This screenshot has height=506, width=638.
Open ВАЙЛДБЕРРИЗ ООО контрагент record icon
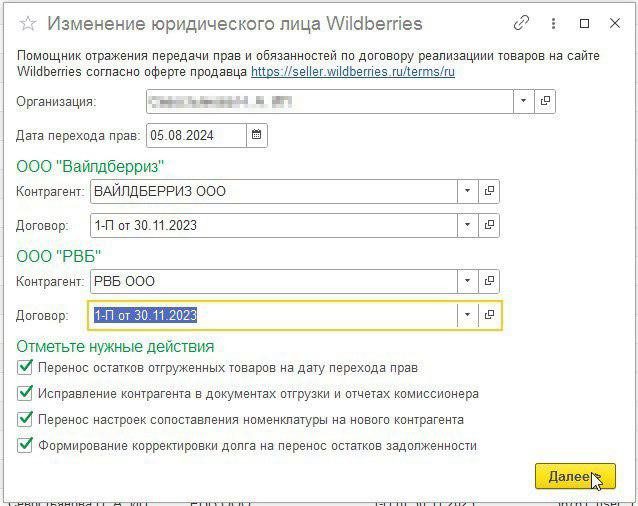490,191
